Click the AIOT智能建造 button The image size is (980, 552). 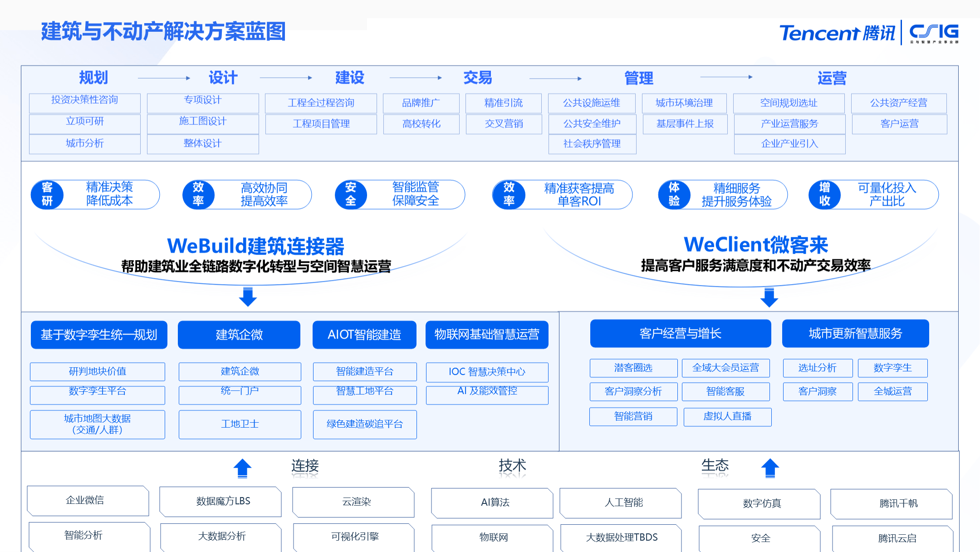[x=364, y=335]
